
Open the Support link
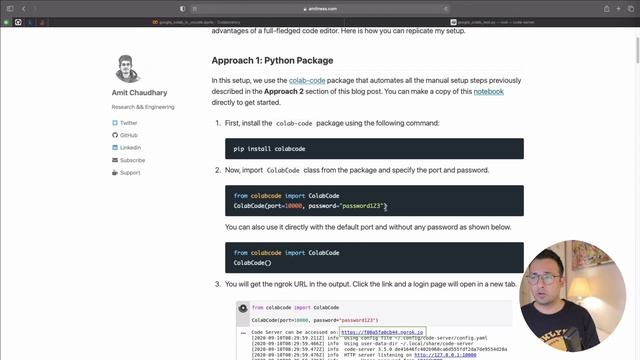tap(130, 173)
